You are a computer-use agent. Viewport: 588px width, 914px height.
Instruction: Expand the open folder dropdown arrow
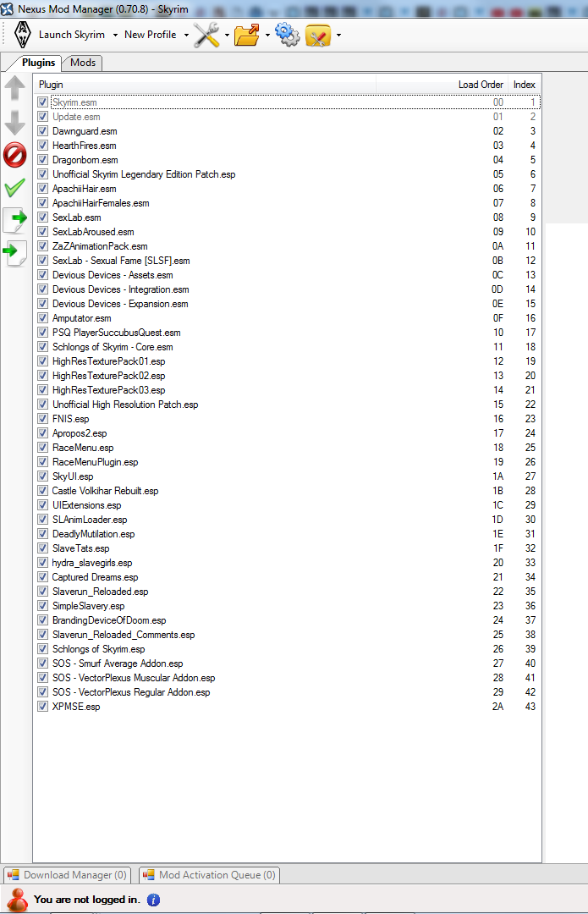coord(267,35)
